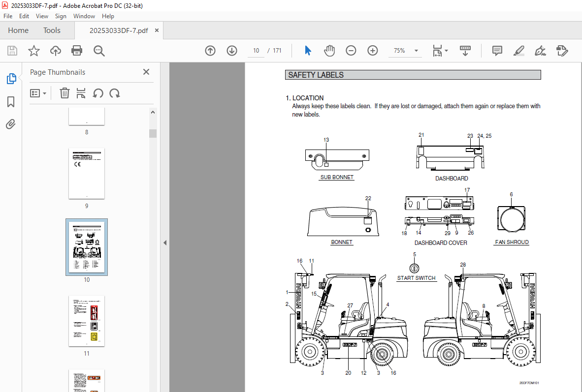Click the DASHBOARD COVER label text
The image size is (582, 392).
pyautogui.click(x=441, y=243)
